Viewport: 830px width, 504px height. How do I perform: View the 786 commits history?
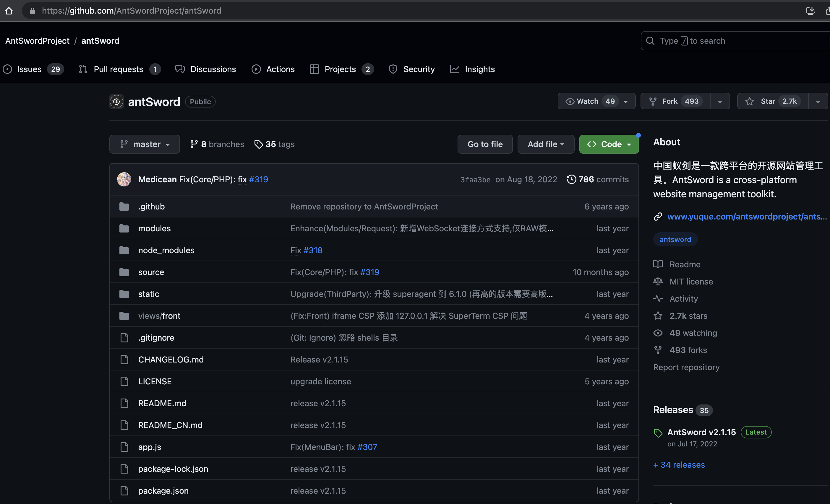(x=598, y=179)
